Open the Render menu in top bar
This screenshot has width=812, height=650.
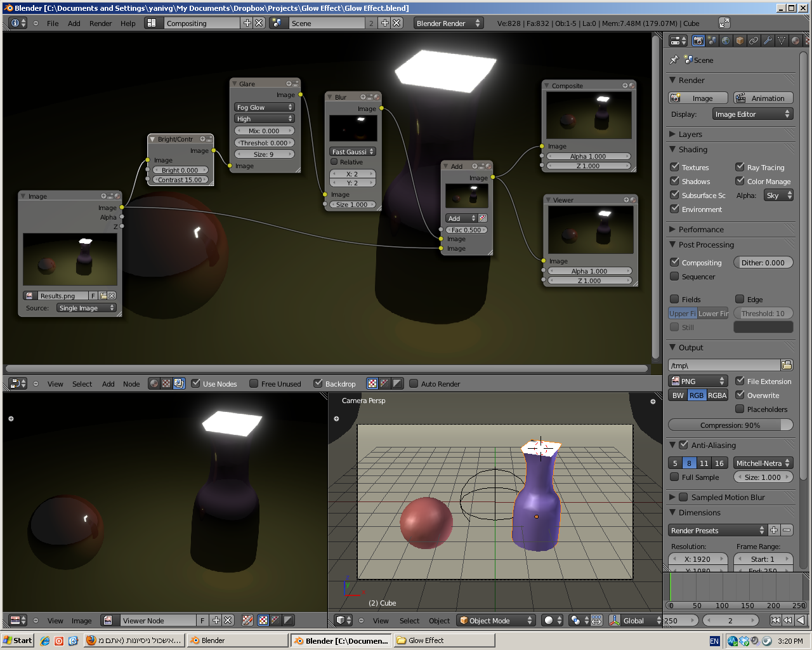[x=100, y=23]
